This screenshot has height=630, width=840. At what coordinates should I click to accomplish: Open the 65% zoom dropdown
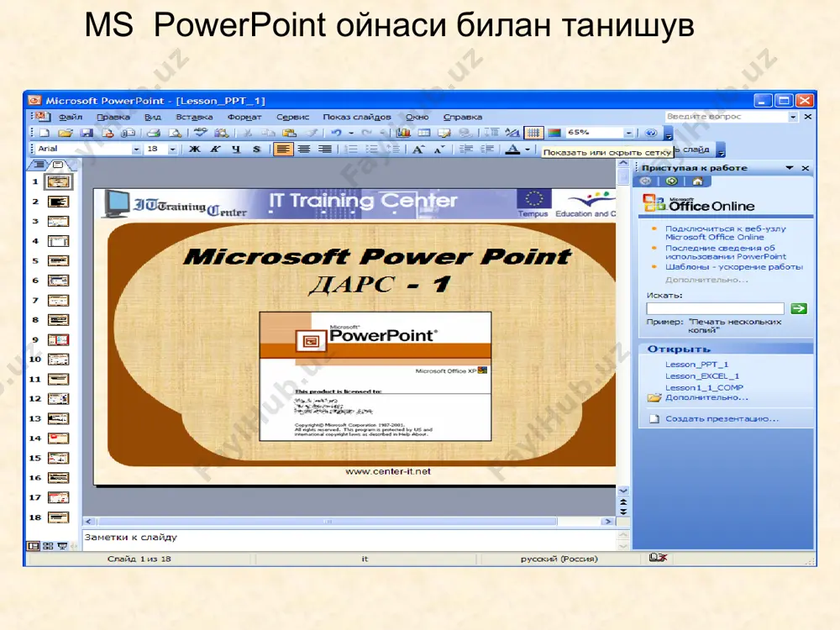(x=629, y=133)
